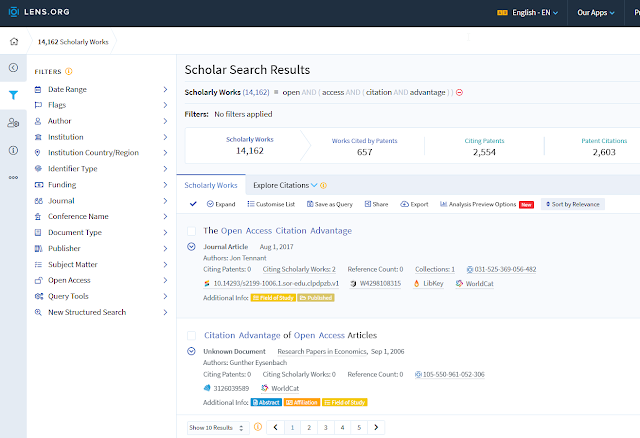Open Customise List options

pyautogui.click(x=271, y=204)
